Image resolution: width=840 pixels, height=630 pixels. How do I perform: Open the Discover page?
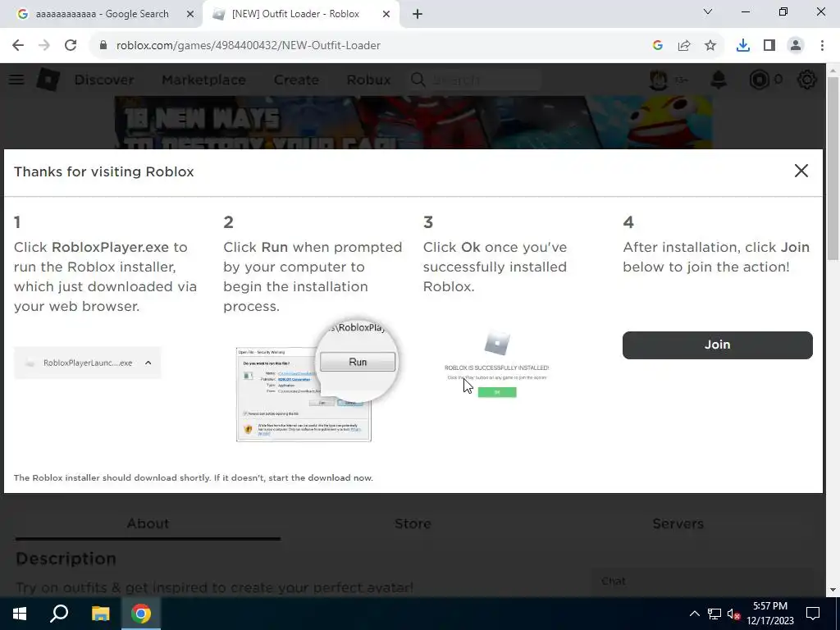click(104, 80)
